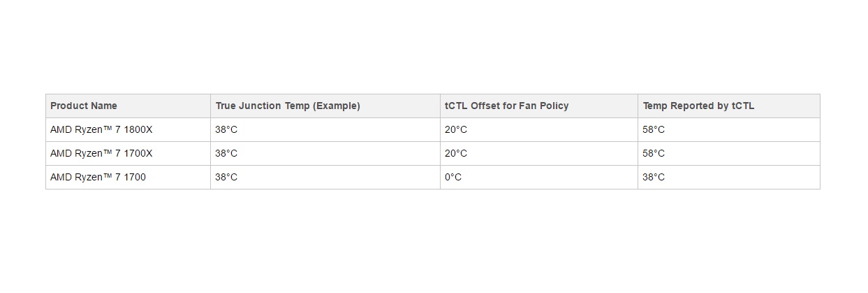Viewport: 868px width, 293px height.
Task: Click the True Junction Temp (Example) header
Action: click(x=325, y=106)
